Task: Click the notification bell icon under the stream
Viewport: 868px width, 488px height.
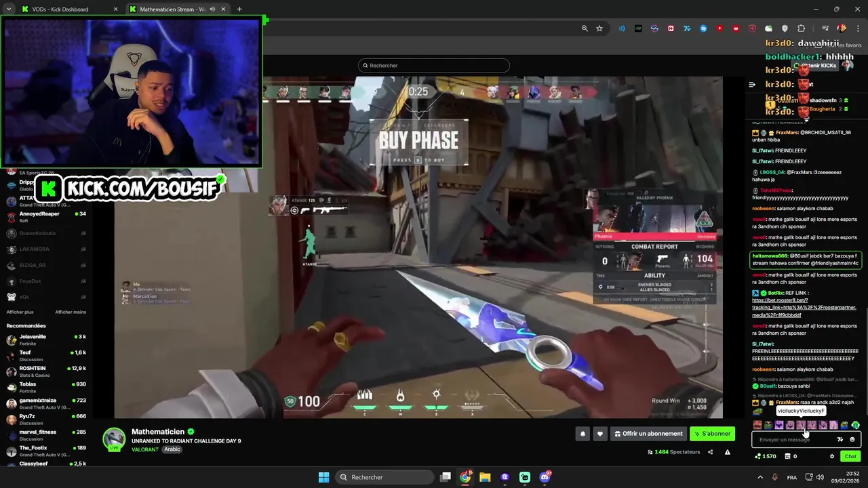Action: 583,434
